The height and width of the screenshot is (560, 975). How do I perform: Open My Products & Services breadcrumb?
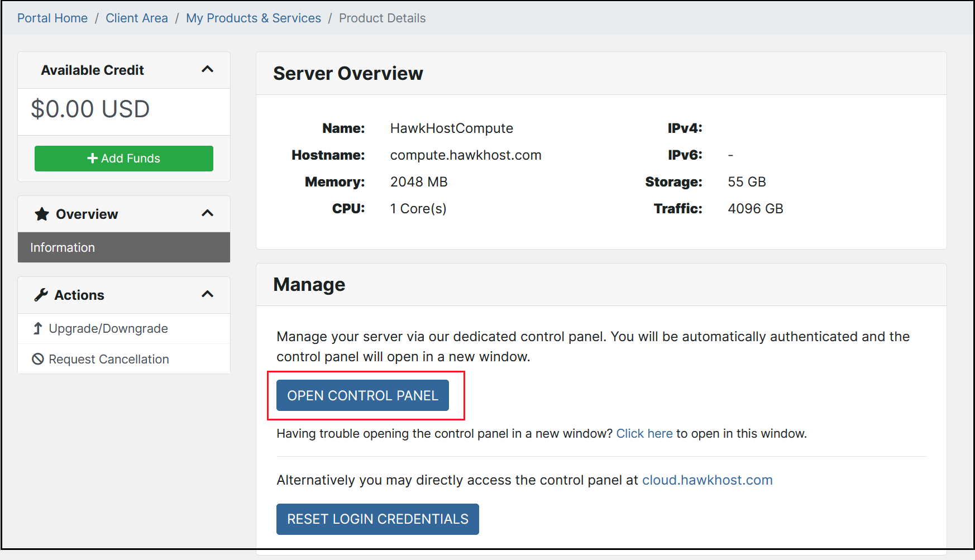click(x=254, y=18)
